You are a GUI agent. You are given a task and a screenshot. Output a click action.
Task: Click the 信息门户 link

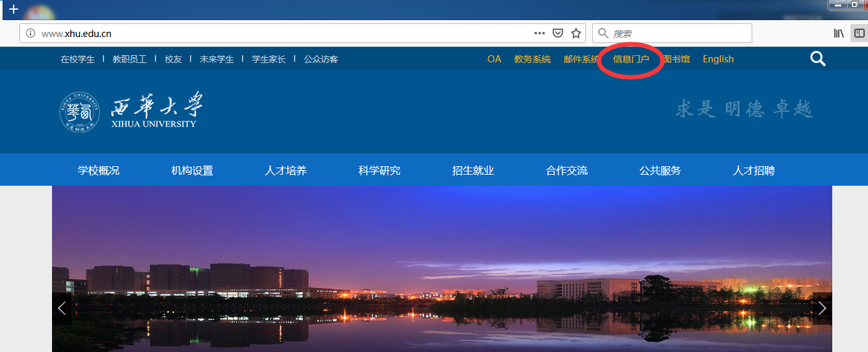click(x=631, y=59)
